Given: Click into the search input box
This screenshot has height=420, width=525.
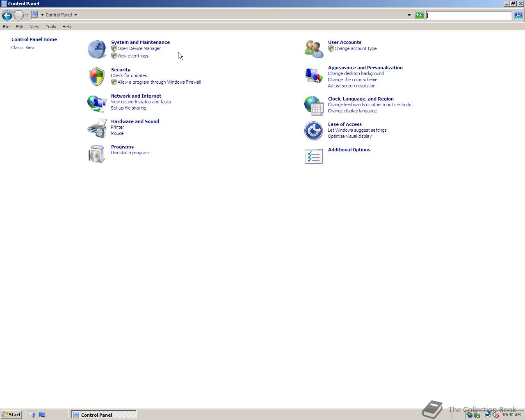Looking at the screenshot, I should tap(469, 15).
